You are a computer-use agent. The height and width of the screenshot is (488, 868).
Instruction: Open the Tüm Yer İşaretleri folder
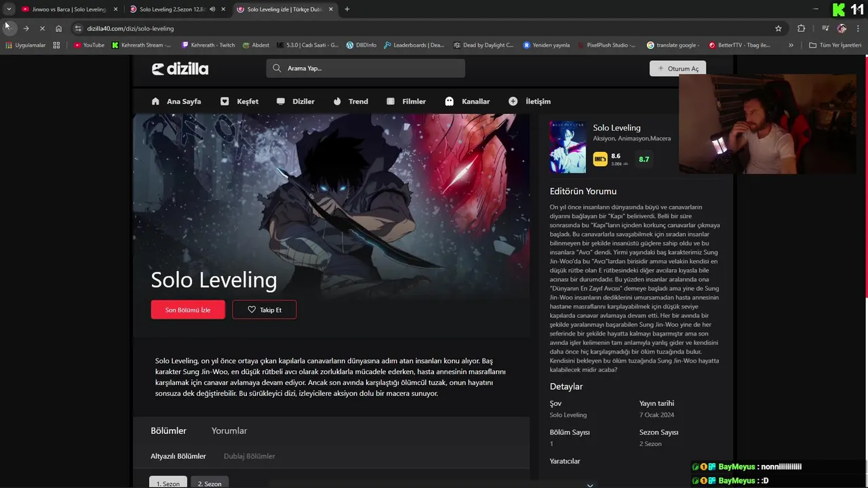pyautogui.click(x=835, y=45)
